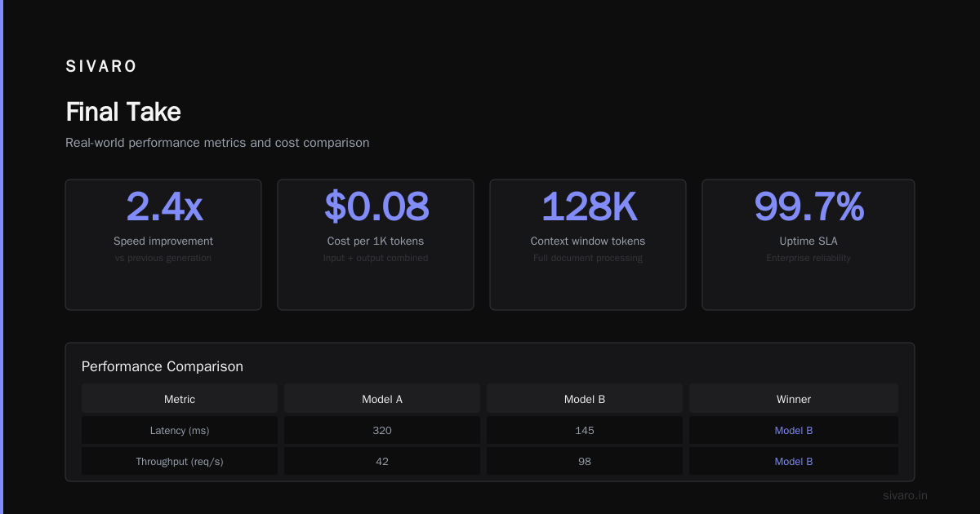Select the Throughput (req/s) row label
The width and height of the screenshot is (980, 514).
[x=180, y=461]
